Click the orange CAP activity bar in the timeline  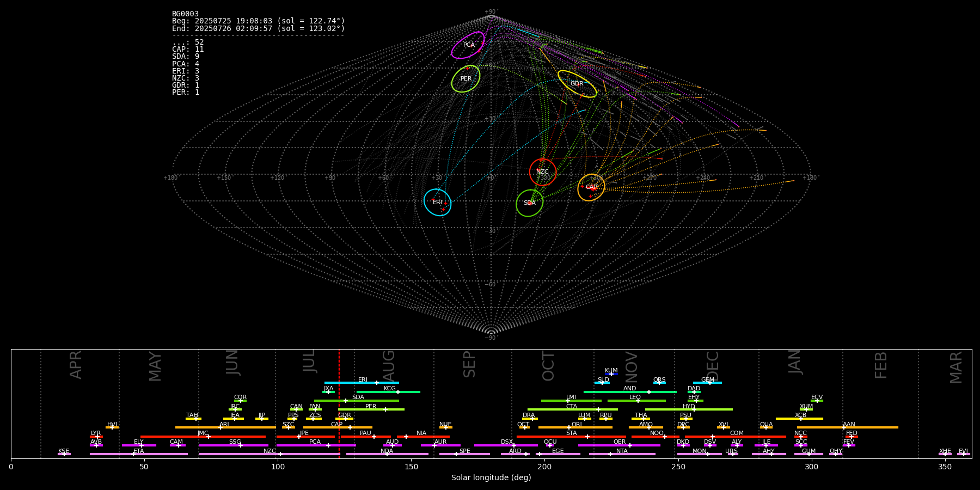pyautogui.click(x=338, y=427)
